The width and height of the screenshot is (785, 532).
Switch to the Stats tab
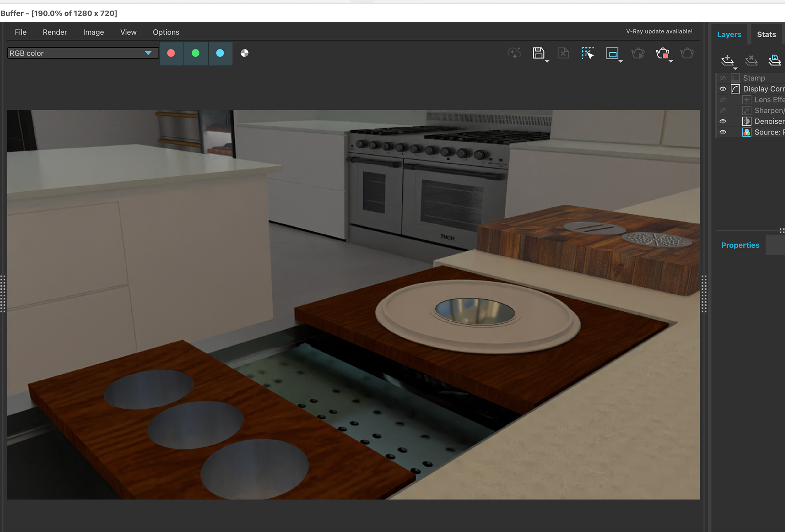pos(766,34)
